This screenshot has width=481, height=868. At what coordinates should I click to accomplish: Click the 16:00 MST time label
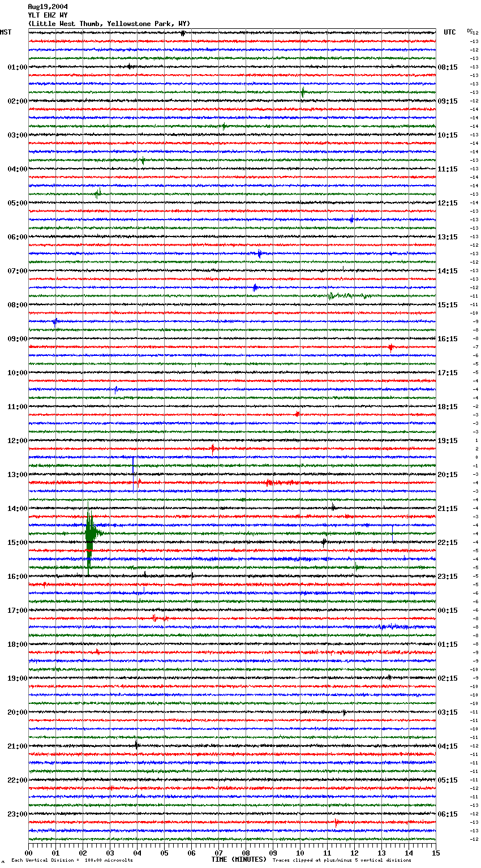(18, 577)
